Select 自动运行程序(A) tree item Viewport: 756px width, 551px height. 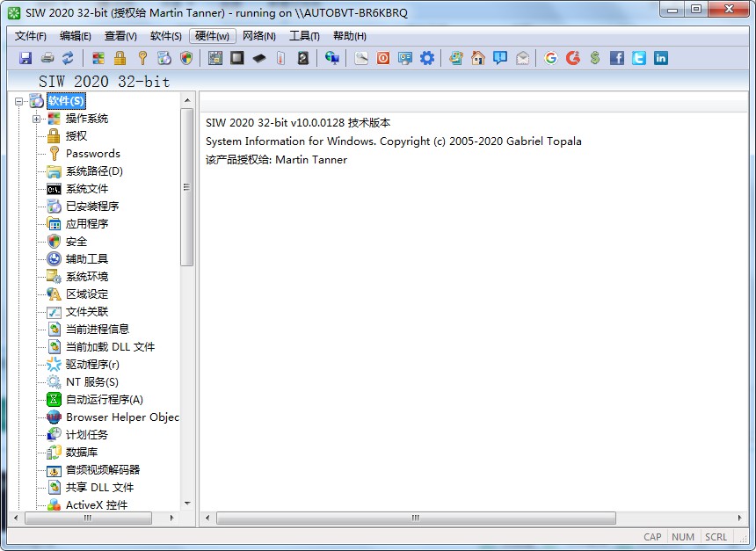pos(104,400)
